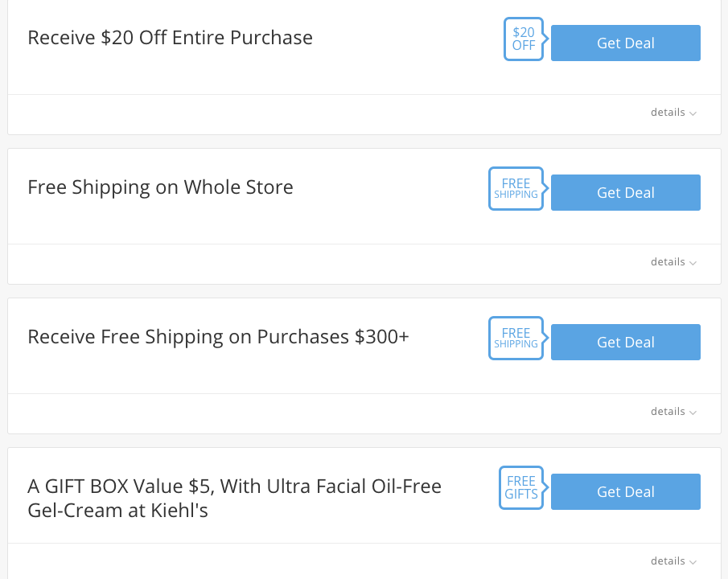Click chevron arrow beside details in third card
The height and width of the screenshot is (579, 728).
pyautogui.click(x=693, y=413)
